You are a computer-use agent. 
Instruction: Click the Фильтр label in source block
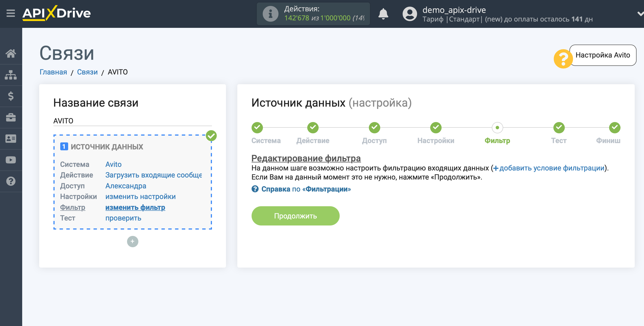click(72, 207)
